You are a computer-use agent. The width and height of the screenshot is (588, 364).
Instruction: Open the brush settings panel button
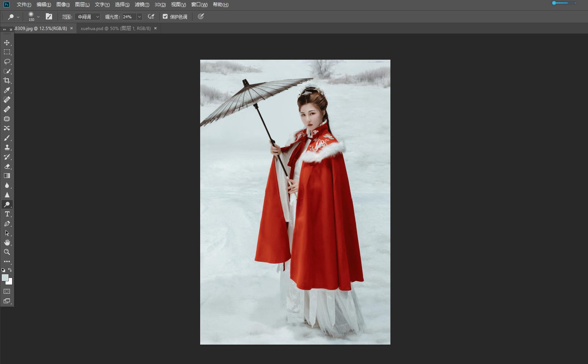pos(49,16)
